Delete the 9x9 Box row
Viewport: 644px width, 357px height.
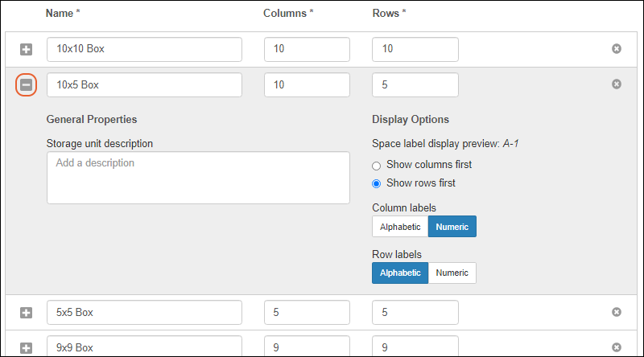coord(617,347)
